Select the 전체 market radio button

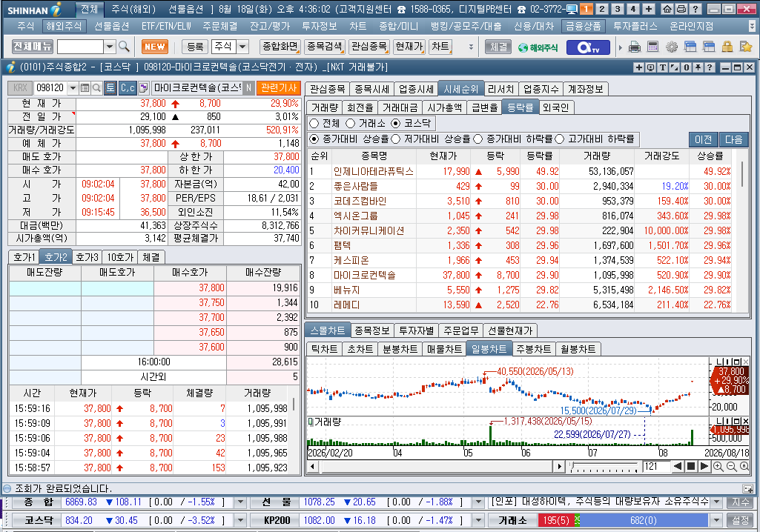(314, 123)
